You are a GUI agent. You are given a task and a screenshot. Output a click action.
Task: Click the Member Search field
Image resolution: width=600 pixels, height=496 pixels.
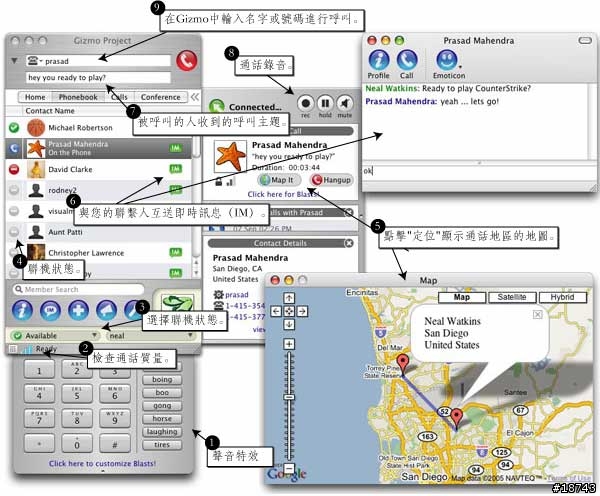click(x=78, y=289)
